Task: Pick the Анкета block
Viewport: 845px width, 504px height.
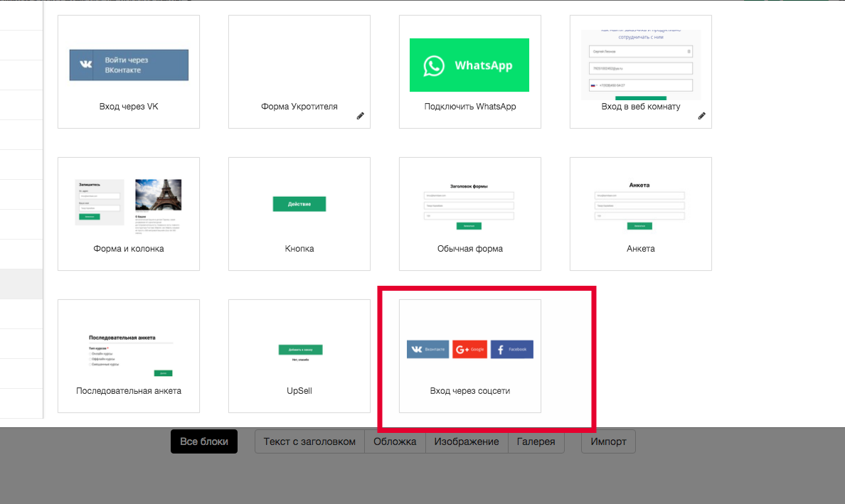Action: pos(641,214)
